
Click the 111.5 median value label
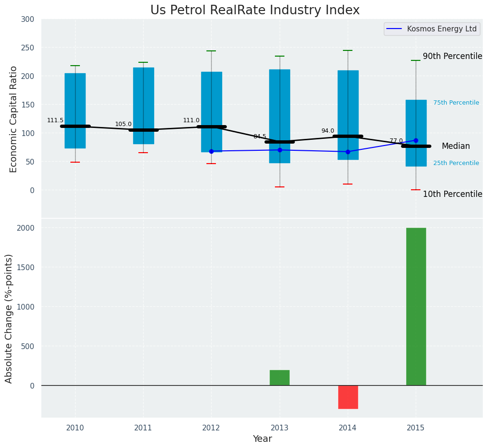[55, 121]
